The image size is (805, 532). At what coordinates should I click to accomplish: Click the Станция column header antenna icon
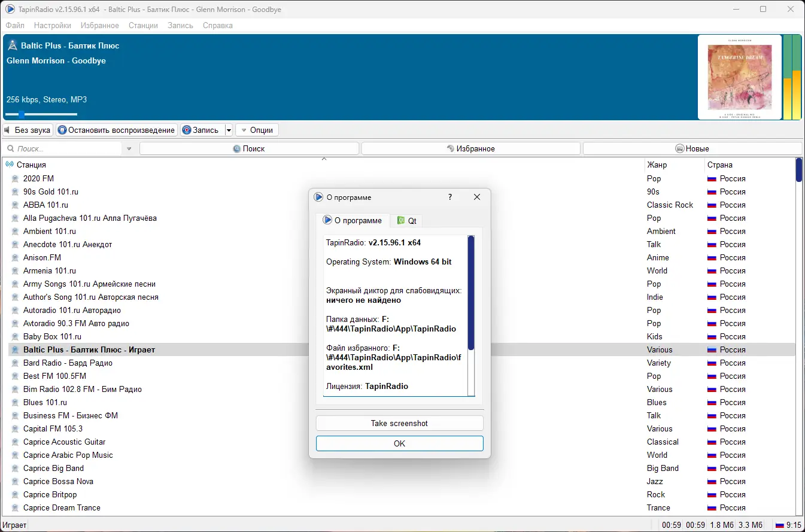coord(10,165)
